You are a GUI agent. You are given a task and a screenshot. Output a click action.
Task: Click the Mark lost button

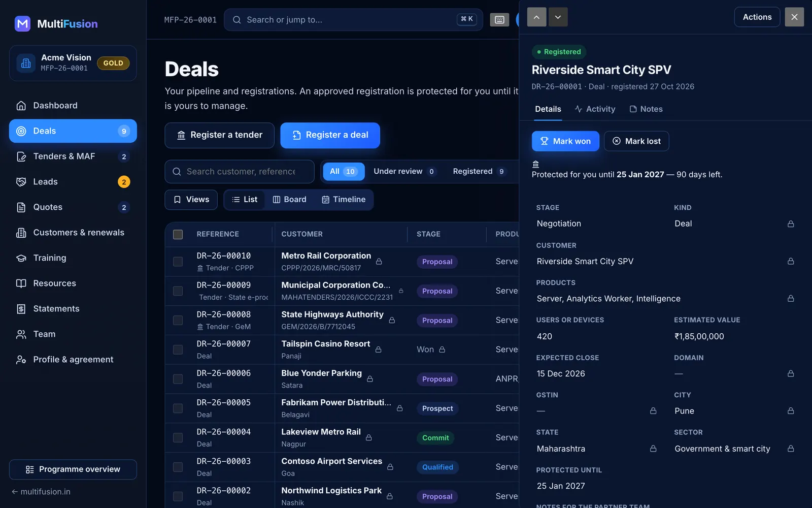pos(636,141)
